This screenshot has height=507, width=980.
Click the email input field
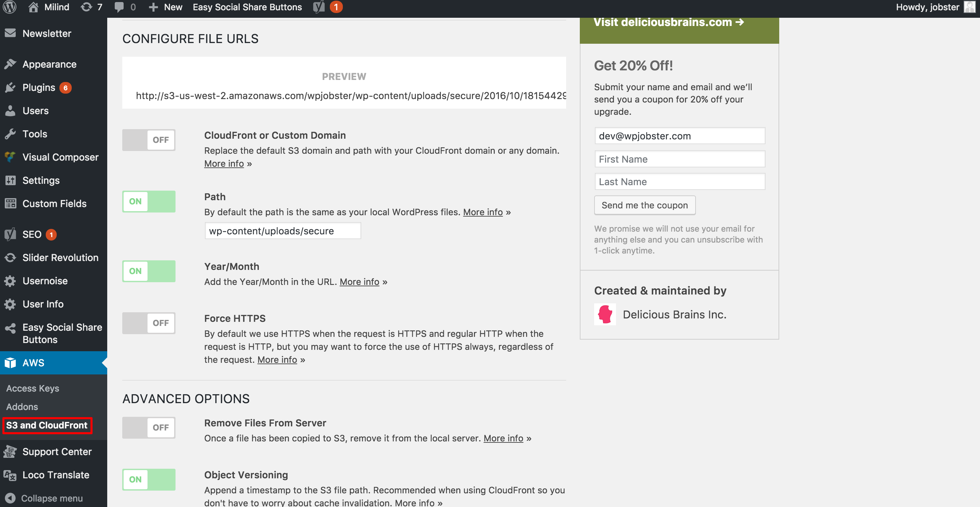point(680,136)
